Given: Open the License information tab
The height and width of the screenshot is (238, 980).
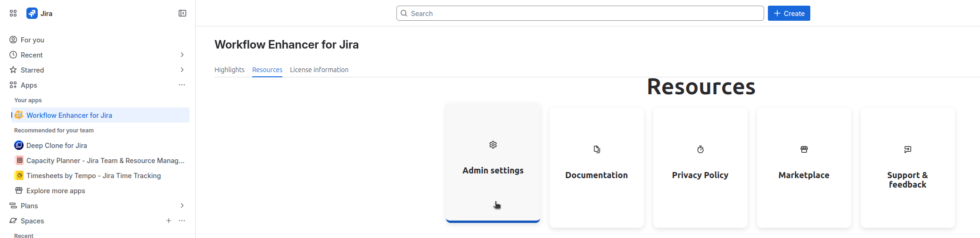Looking at the screenshot, I should tap(319, 70).
